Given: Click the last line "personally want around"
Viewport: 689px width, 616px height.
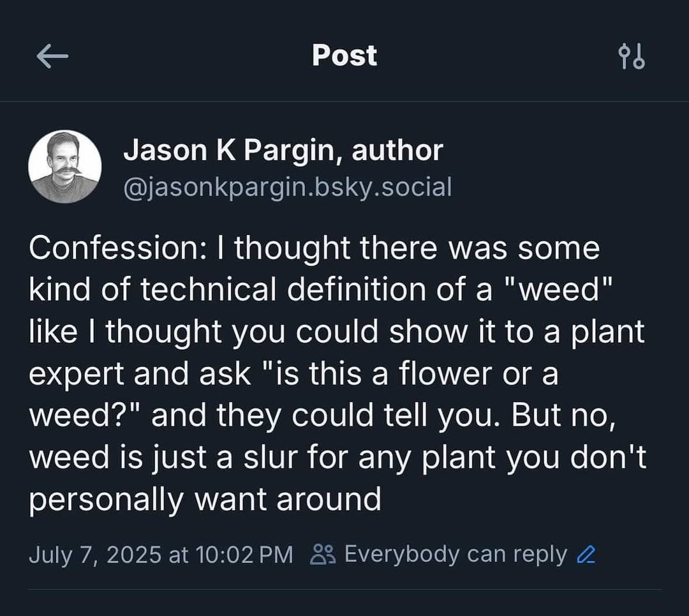Looking at the screenshot, I should [x=204, y=499].
